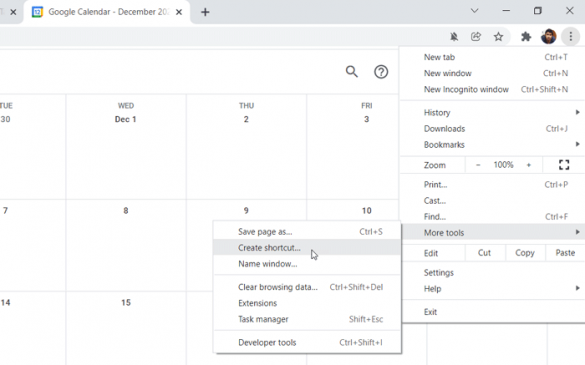585x365 pixels.
Task: Select New window menu entry
Action: click(492, 73)
